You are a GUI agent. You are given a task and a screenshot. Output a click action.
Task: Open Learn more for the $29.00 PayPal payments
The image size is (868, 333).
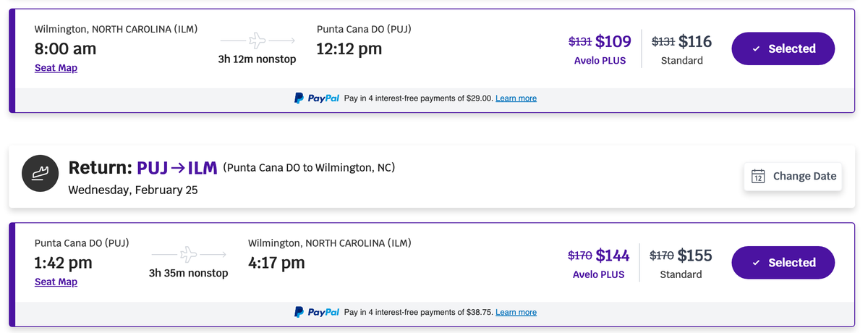516,98
